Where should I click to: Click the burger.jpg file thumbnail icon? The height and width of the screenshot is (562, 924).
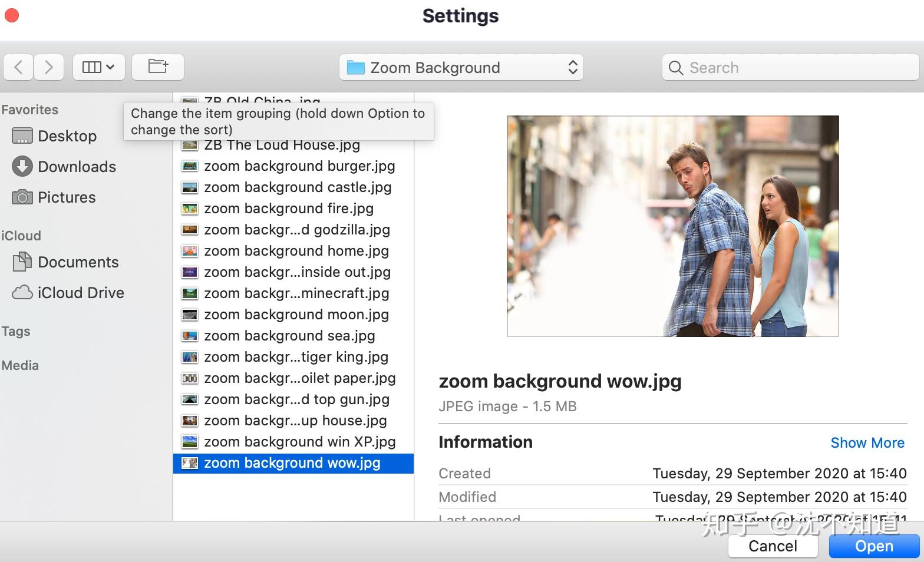(x=190, y=166)
